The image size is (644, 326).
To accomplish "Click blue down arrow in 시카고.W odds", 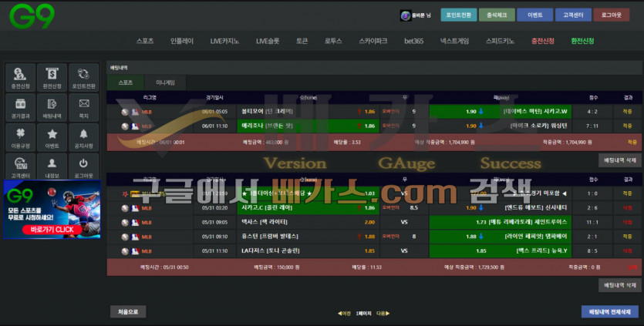I will coord(481,111).
